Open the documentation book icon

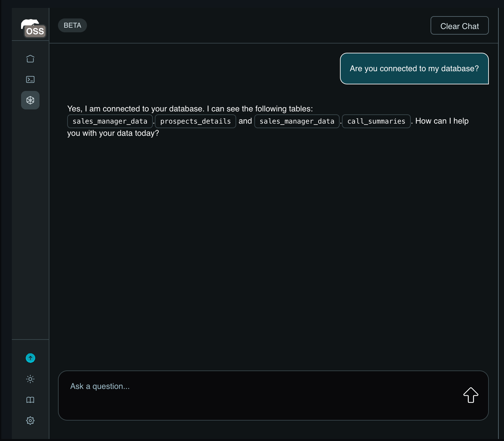click(30, 400)
